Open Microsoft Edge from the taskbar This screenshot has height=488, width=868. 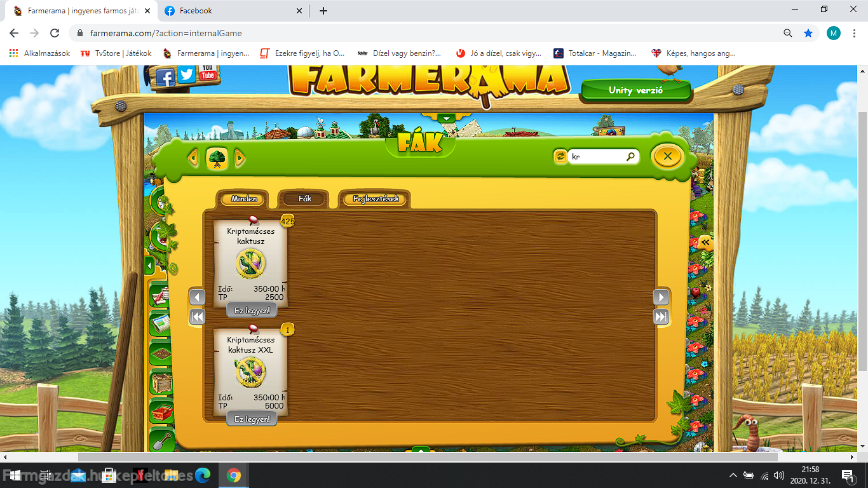(203, 475)
